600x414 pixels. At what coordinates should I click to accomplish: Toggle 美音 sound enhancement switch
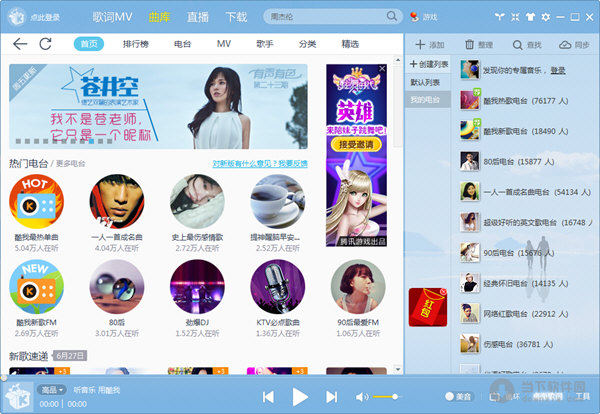pyautogui.click(x=458, y=396)
